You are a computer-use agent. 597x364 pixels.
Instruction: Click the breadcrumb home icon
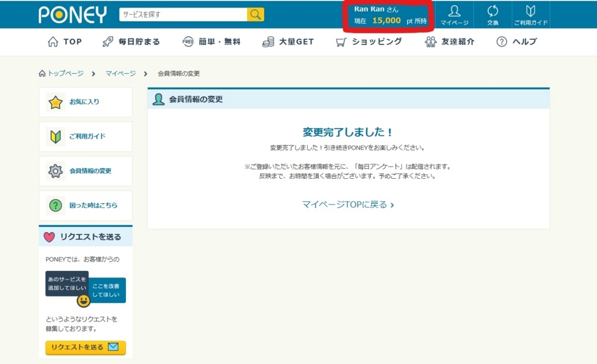42,73
